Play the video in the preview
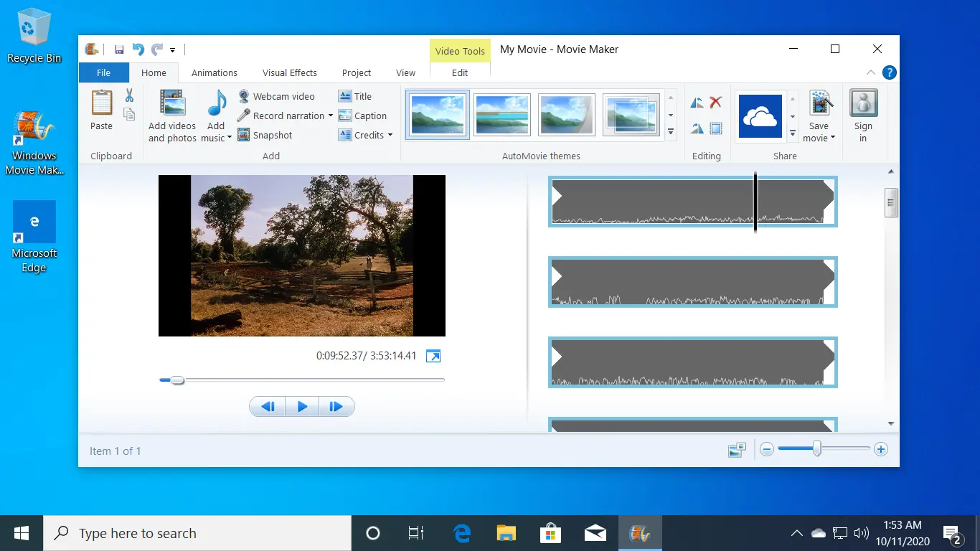Screen dimensions: 980x551 (x=301, y=406)
